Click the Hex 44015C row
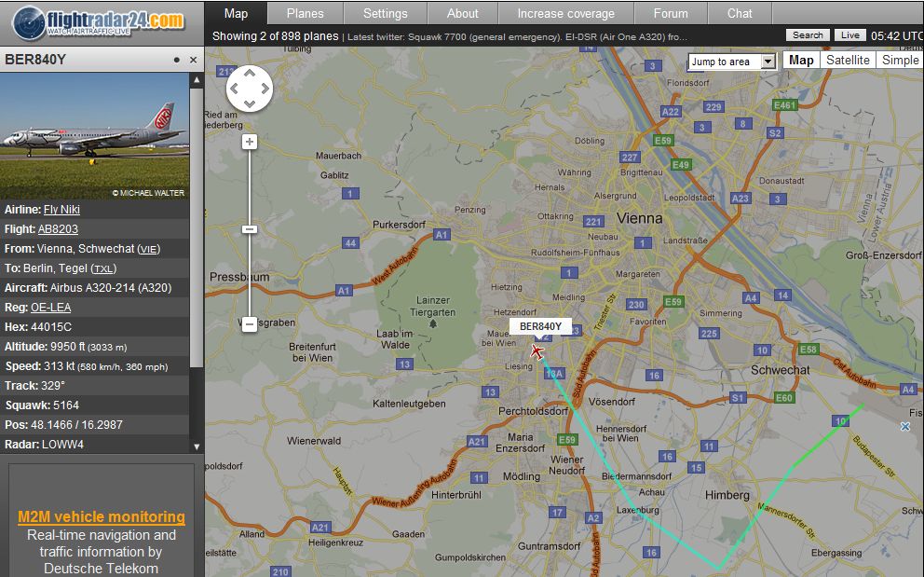The width and height of the screenshot is (924, 577). coord(94,327)
